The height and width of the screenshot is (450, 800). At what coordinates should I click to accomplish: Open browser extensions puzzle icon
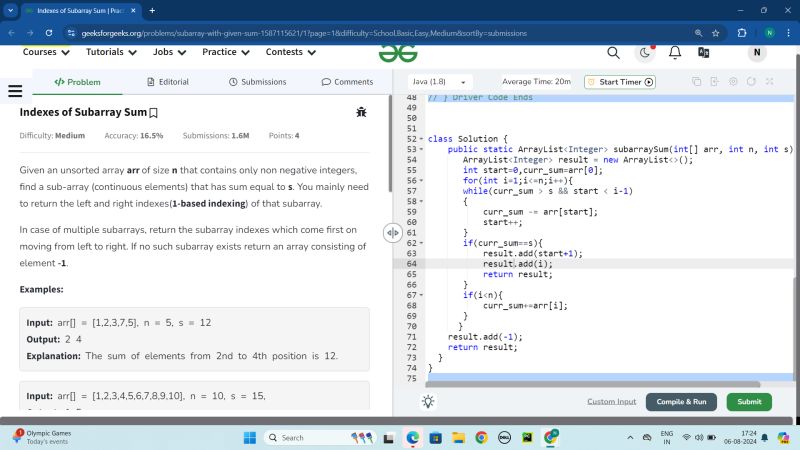click(742, 33)
